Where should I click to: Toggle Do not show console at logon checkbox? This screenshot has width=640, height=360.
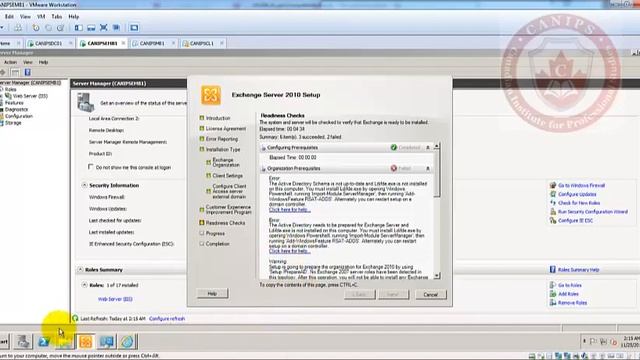click(x=91, y=167)
